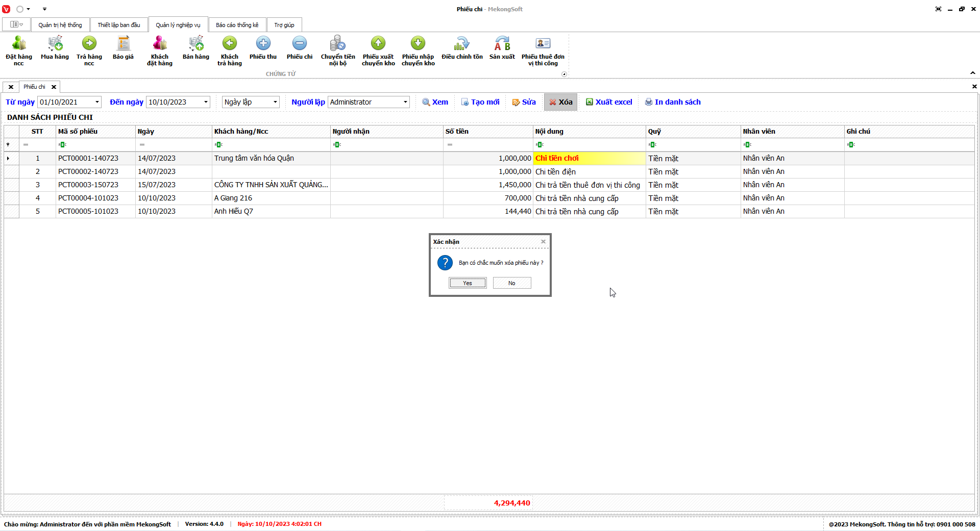Screen dimensions: 980x531
Task: Click the A Giang 216 customer cell
Action: 271,198
